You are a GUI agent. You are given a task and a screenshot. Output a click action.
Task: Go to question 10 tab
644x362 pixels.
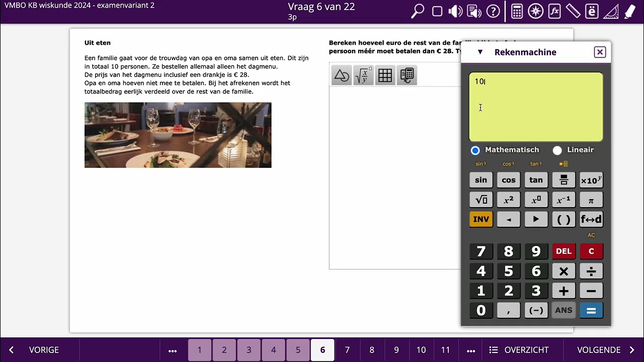tap(421, 350)
